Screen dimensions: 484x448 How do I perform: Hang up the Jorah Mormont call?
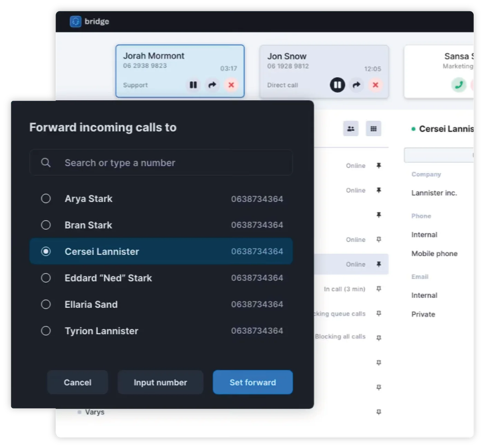[x=231, y=85]
